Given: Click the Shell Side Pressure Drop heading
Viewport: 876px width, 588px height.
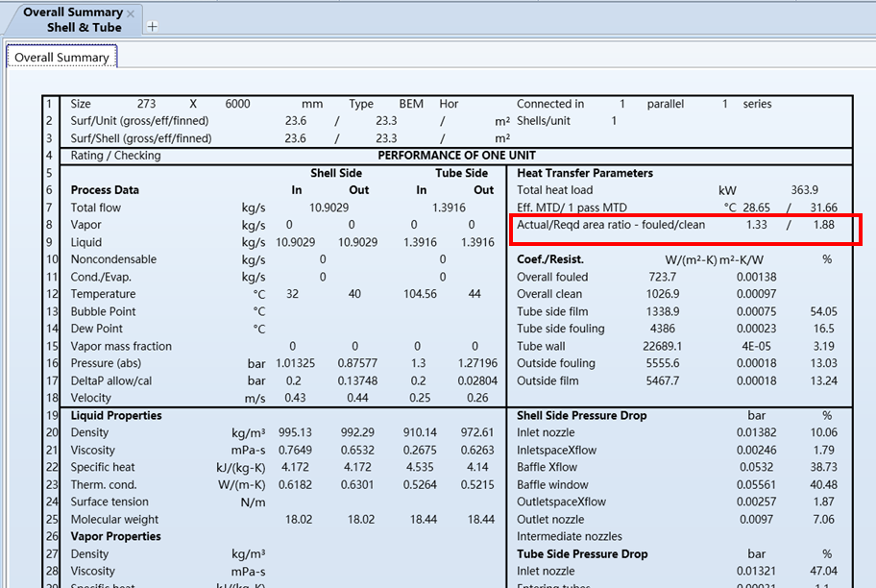Looking at the screenshot, I should 581,415.
